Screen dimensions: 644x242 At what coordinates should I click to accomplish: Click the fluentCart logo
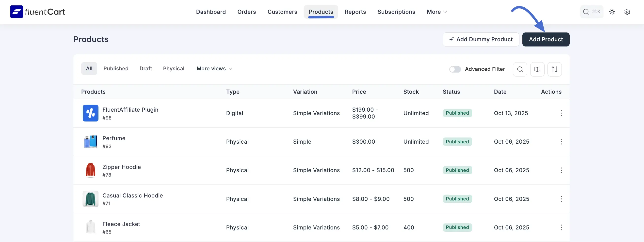tap(37, 12)
